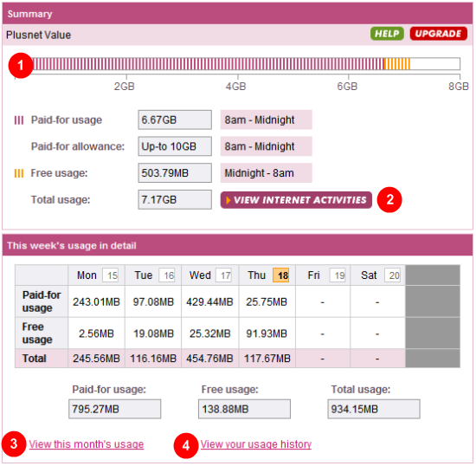Click the Fri 19 date box
476x466 pixels.
[x=338, y=275]
